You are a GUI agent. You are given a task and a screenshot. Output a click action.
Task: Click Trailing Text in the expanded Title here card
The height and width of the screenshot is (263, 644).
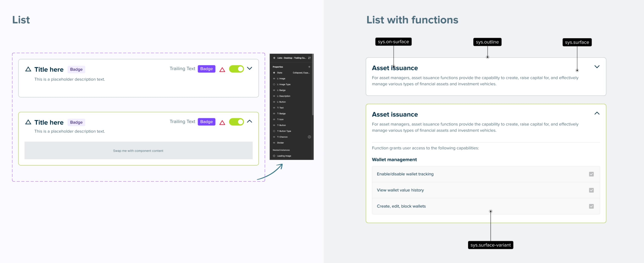pyautogui.click(x=182, y=122)
